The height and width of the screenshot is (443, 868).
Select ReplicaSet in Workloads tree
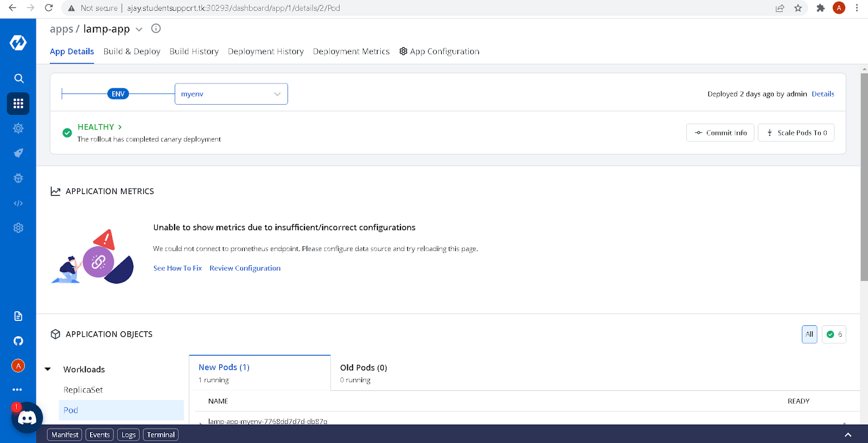click(x=83, y=390)
